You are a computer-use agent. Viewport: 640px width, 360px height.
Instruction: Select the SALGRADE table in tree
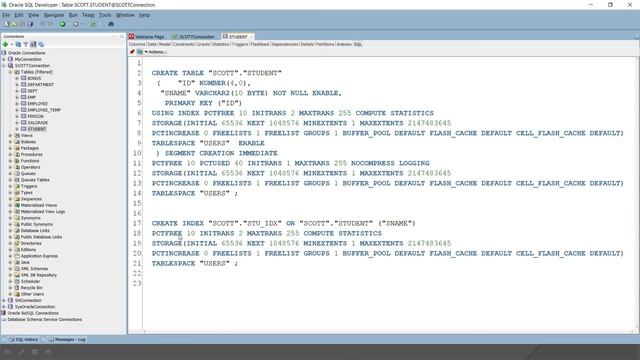38,122
